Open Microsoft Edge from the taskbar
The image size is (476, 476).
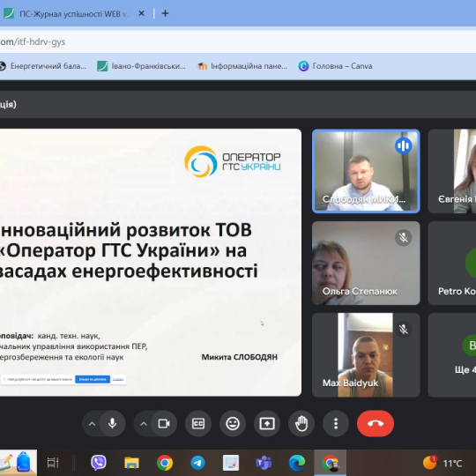[296, 463]
